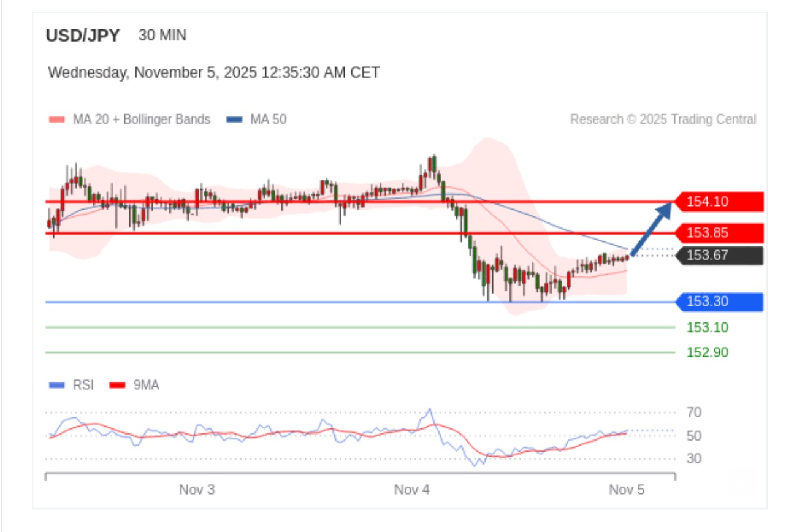This screenshot has width=786, height=532.
Task: Click the blue upward forecast arrow
Action: pos(651,229)
